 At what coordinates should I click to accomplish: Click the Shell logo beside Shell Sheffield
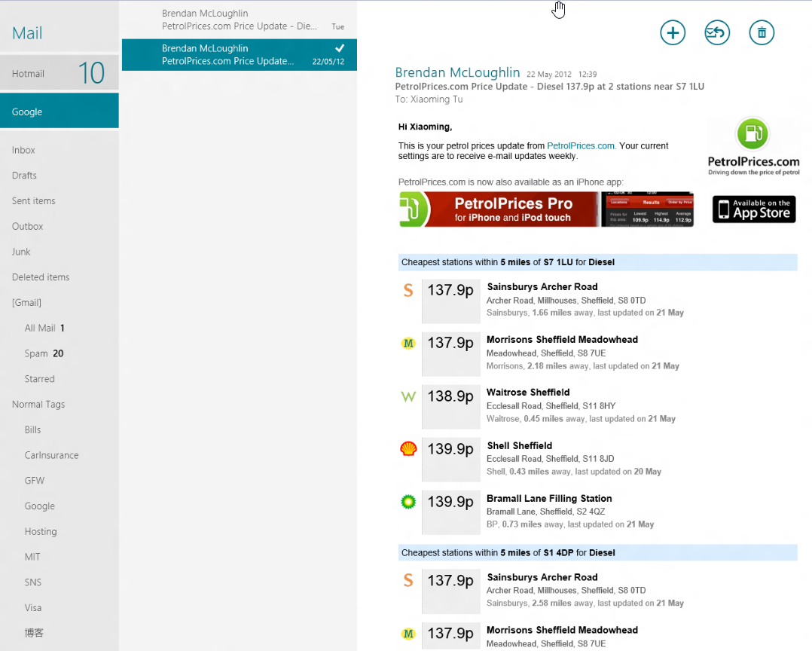(408, 448)
